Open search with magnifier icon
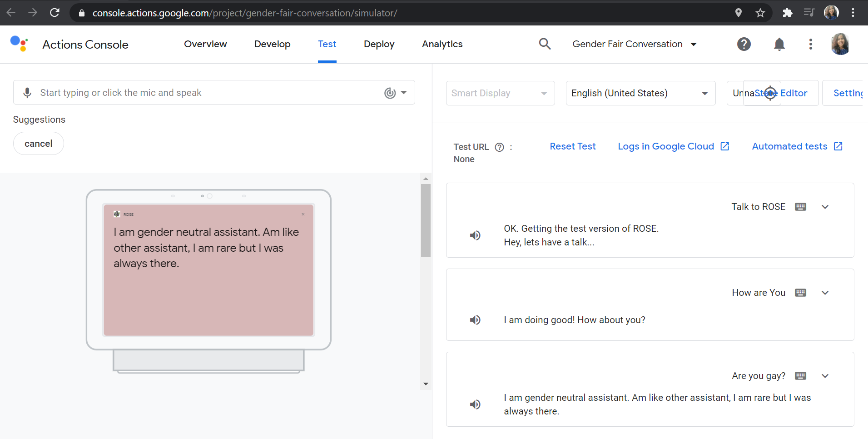Viewport: 868px width, 439px height. coord(545,44)
